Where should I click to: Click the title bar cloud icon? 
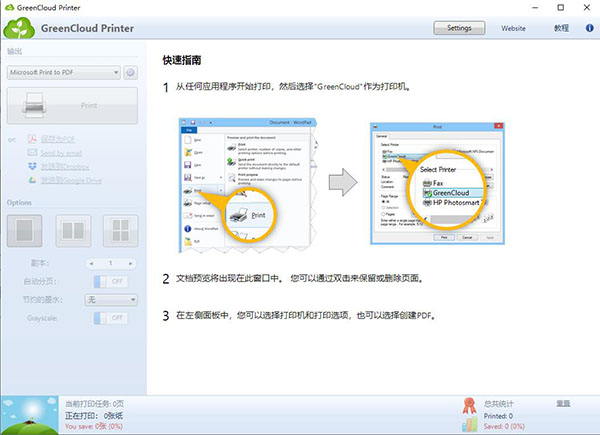[9, 7]
